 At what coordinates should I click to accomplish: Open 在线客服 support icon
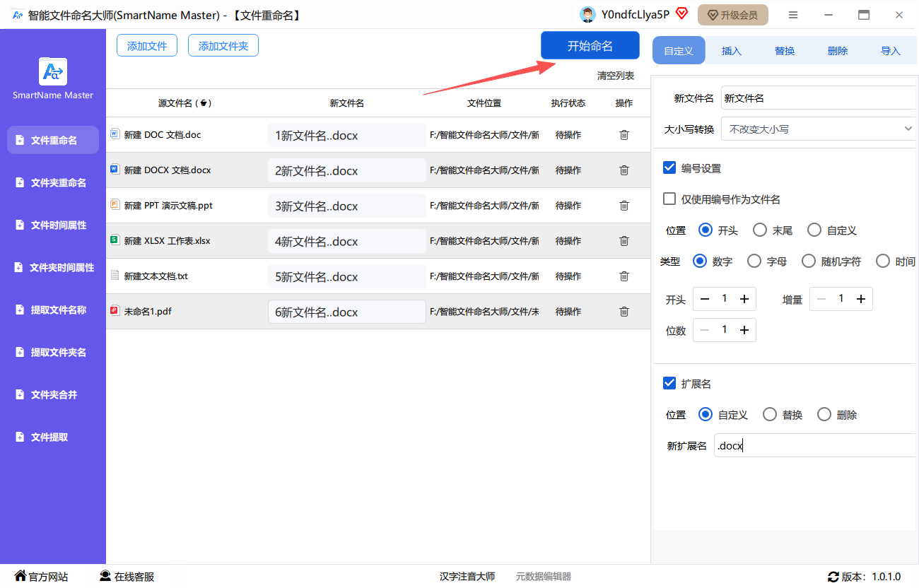[x=105, y=576]
